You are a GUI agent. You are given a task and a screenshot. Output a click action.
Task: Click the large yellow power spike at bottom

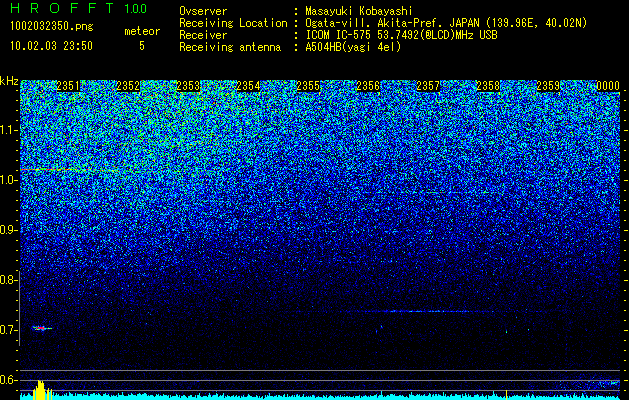click(42, 390)
